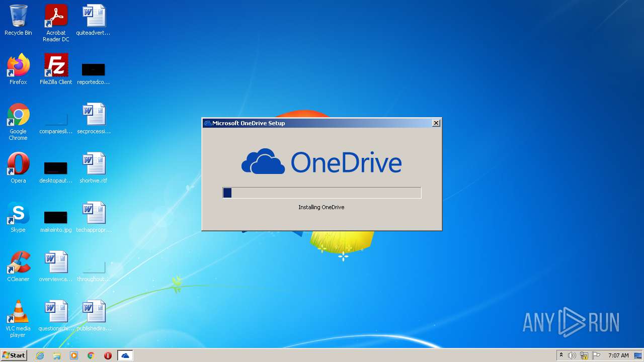Click the 7:07 AM clock
Viewport: 644px width, 362px height.
click(x=618, y=355)
